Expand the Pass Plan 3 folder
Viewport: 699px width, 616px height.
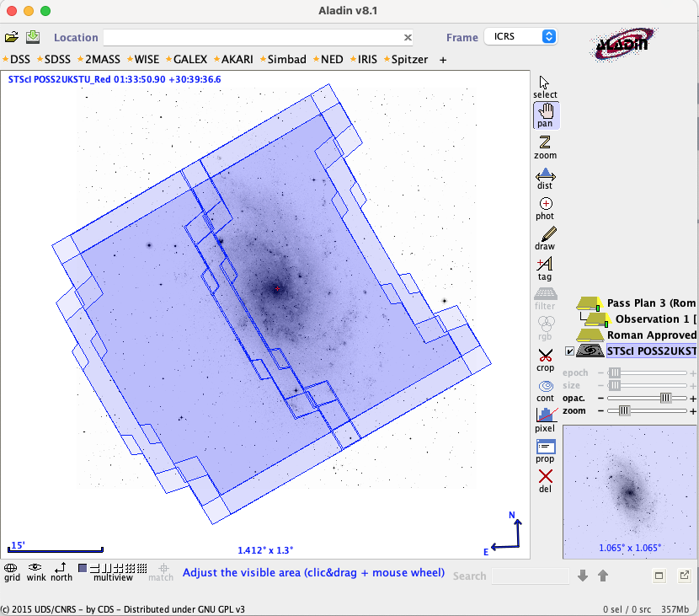590,303
